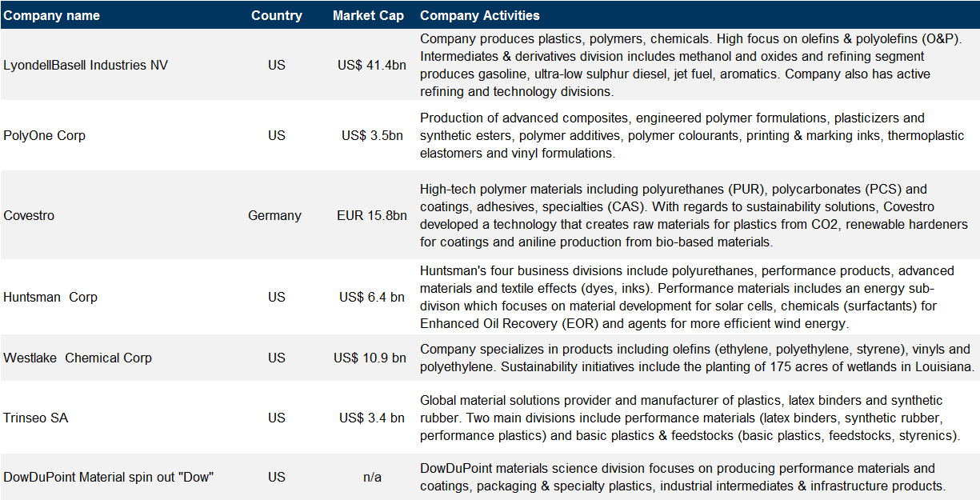Click the 'US$ 3.5bn' market cap value
The height and width of the screenshot is (500, 980).
coord(373,135)
